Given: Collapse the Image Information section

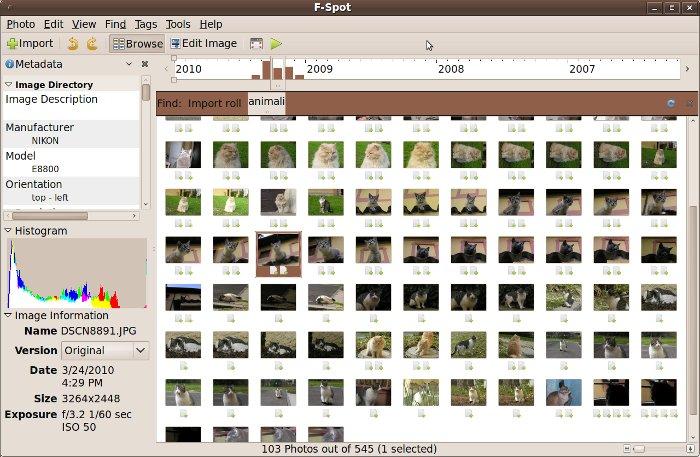Looking at the screenshot, I should tap(8, 315).
